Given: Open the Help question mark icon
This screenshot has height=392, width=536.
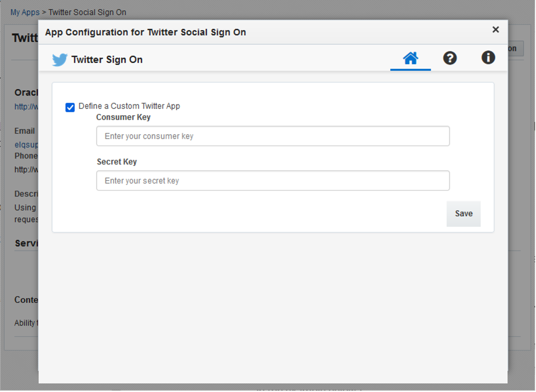Looking at the screenshot, I should (x=450, y=58).
